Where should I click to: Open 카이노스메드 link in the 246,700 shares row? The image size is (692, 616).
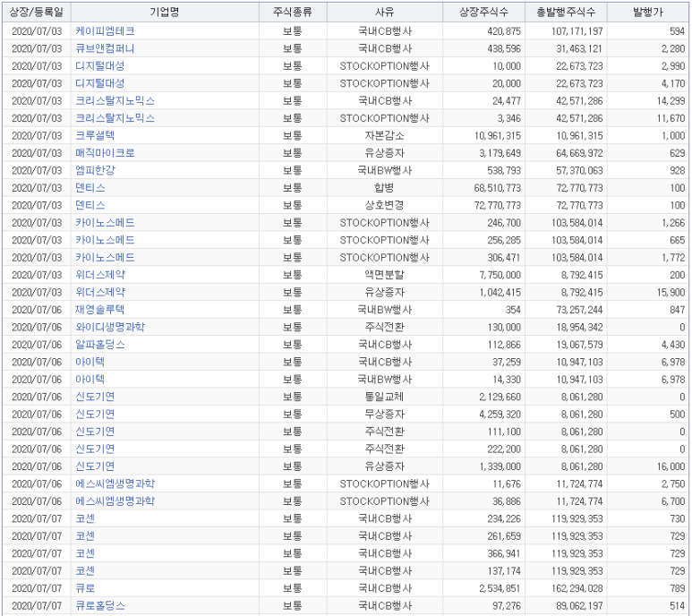(x=105, y=223)
